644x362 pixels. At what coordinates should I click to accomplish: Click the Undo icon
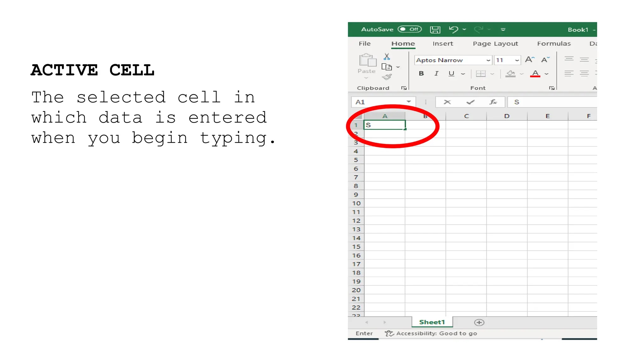(x=453, y=29)
